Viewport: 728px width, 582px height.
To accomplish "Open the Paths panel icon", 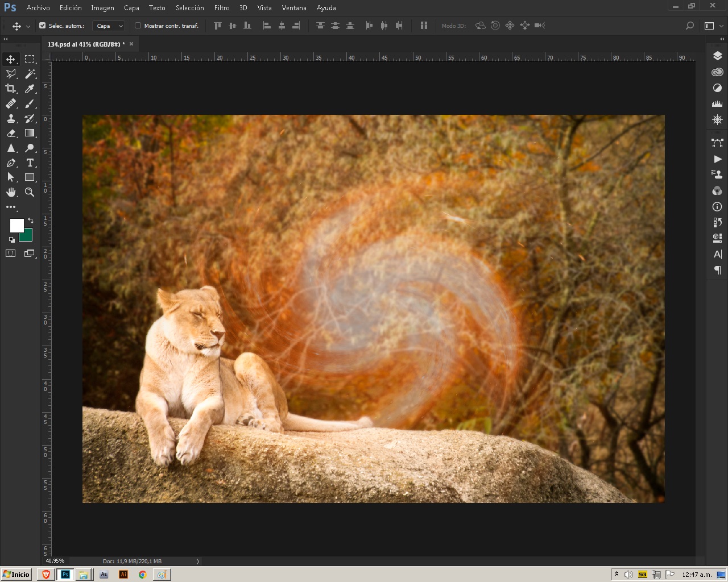I will (x=717, y=143).
